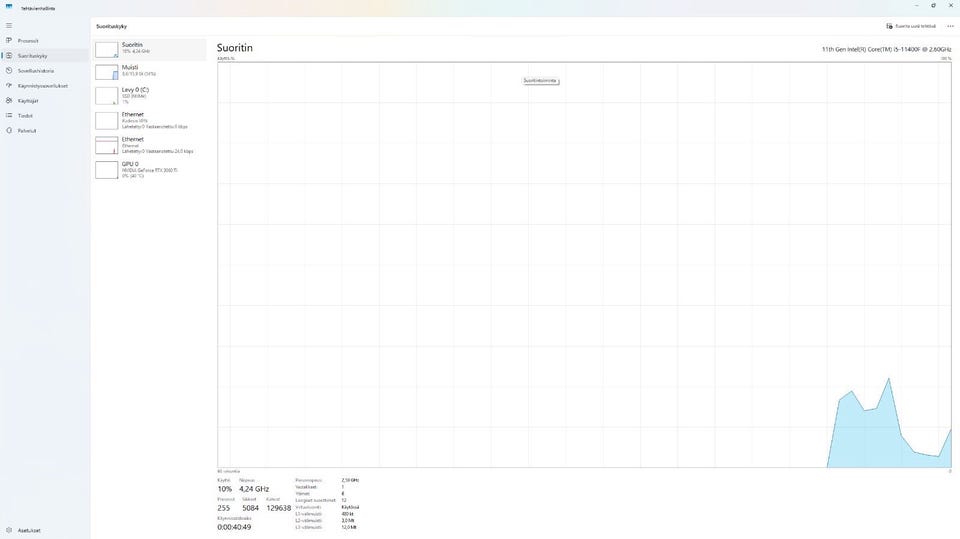Screen dimensions: 960x539
Task: Open the Palvelut page
Action: pyautogui.click(x=45, y=130)
